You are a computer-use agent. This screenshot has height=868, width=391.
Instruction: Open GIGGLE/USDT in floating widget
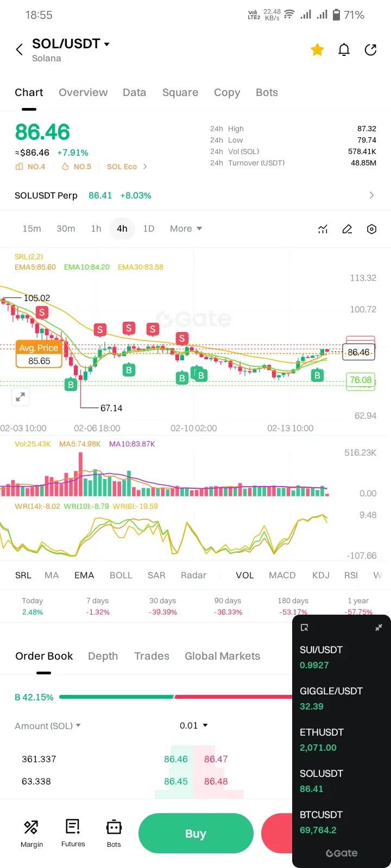click(340, 699)
